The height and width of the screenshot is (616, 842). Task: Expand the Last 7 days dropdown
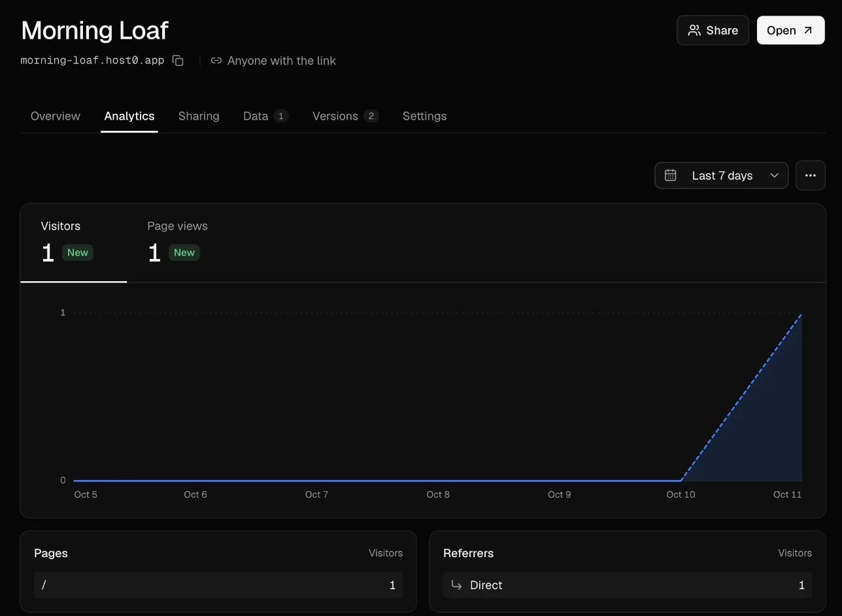click(x=722, y=175)
